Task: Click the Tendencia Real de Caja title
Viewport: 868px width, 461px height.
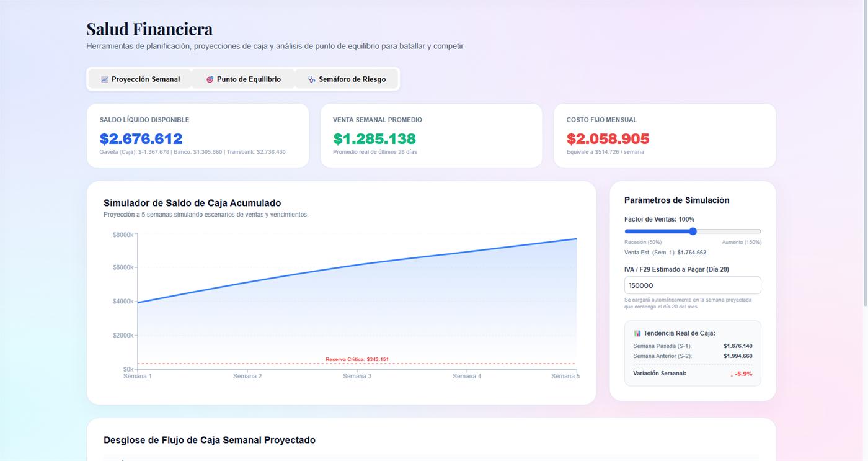Action: [x=680, y=333]
